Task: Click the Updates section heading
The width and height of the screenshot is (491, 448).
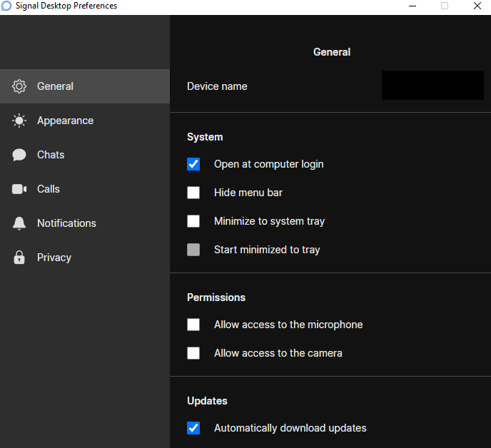Action: click(x=207, y=401)
